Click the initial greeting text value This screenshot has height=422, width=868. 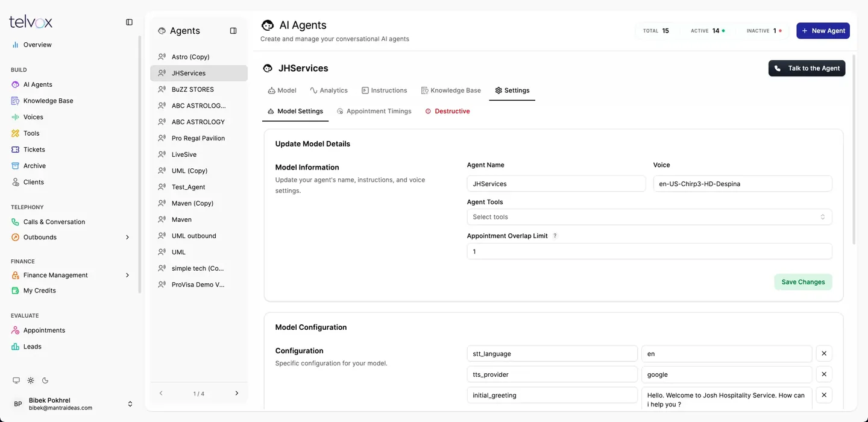[727, 399]
